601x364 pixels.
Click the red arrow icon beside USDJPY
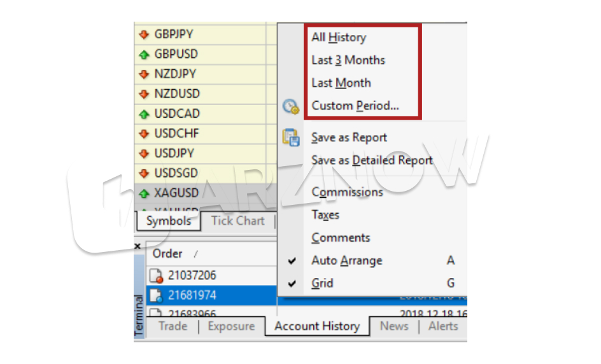click(x=144, y=154)
